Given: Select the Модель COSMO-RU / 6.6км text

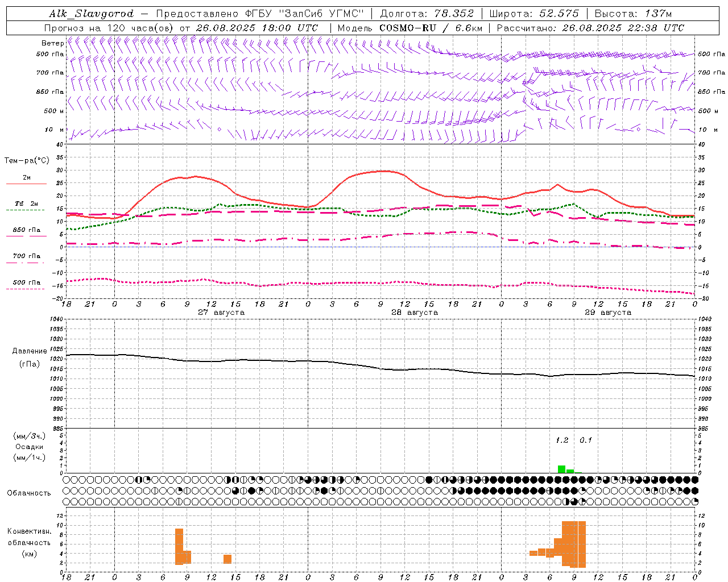Looking at the screenshot, I should pos(410,28).
